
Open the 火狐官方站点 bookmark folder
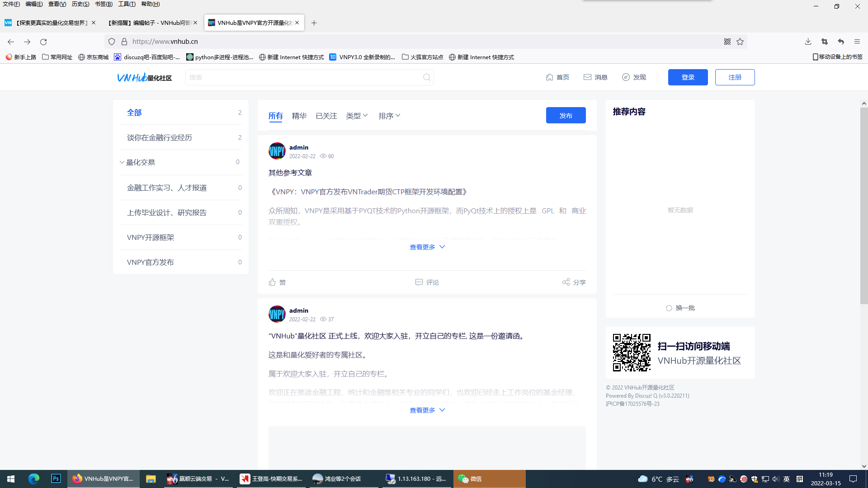[x=422, y=57]
